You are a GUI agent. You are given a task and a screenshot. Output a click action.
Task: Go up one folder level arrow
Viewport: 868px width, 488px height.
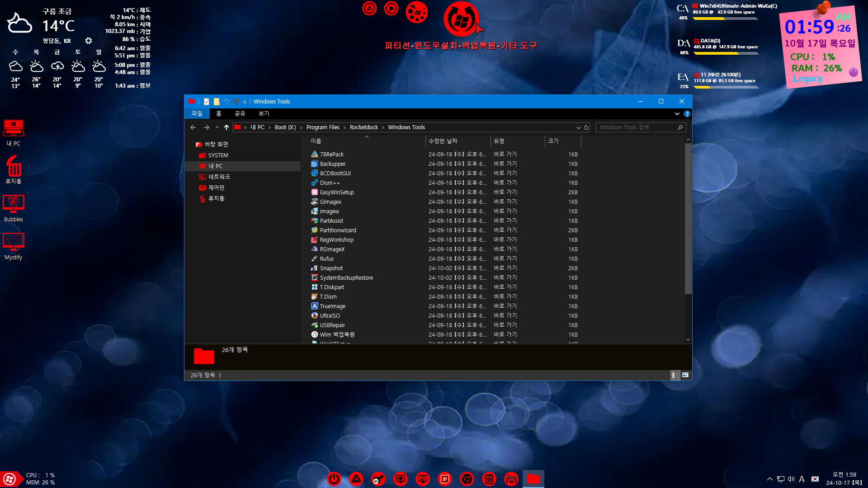click(226, 127)
